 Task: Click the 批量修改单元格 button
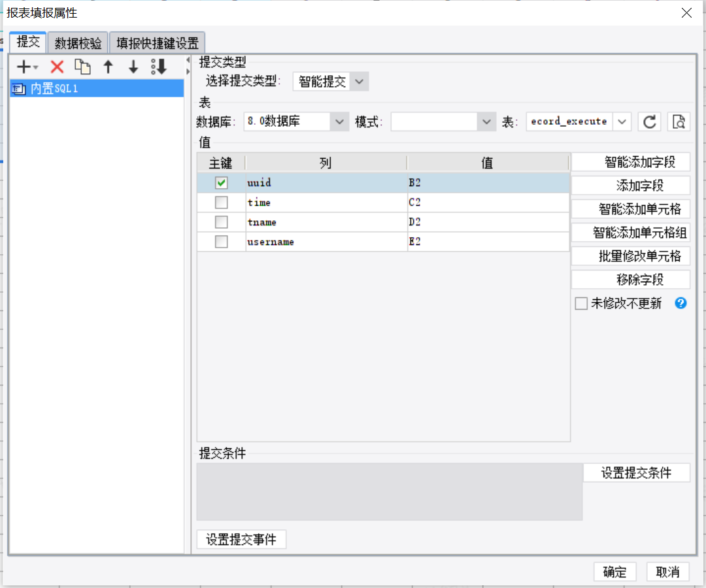(x=630, y=256)
